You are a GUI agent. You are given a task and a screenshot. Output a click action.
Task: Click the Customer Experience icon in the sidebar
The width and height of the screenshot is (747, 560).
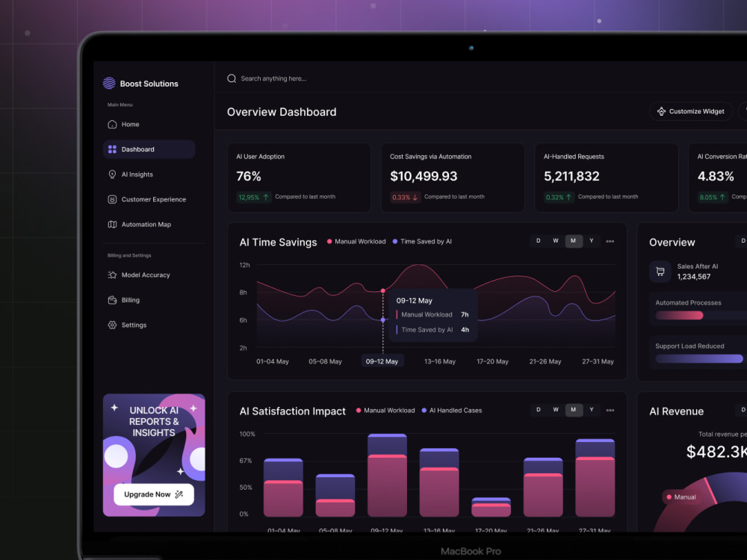click(x=113, y=199)
